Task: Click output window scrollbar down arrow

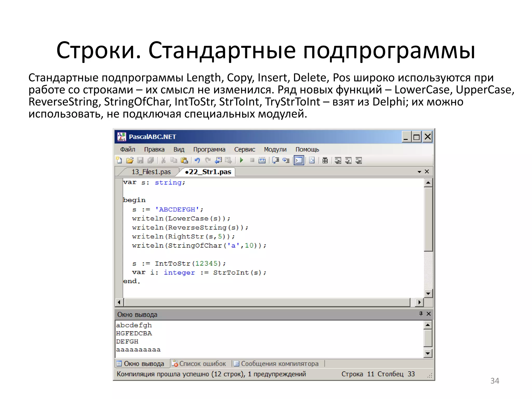Action: click(x=428, y=353)
